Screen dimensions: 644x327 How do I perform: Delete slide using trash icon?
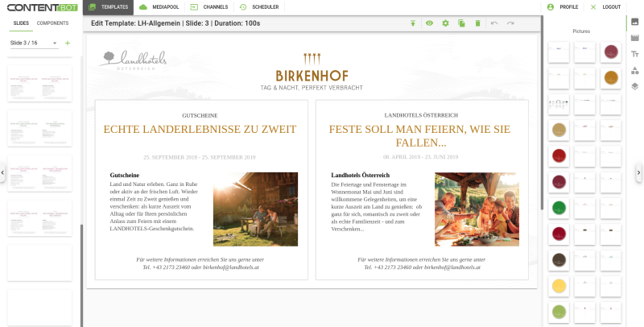(477, 23)
